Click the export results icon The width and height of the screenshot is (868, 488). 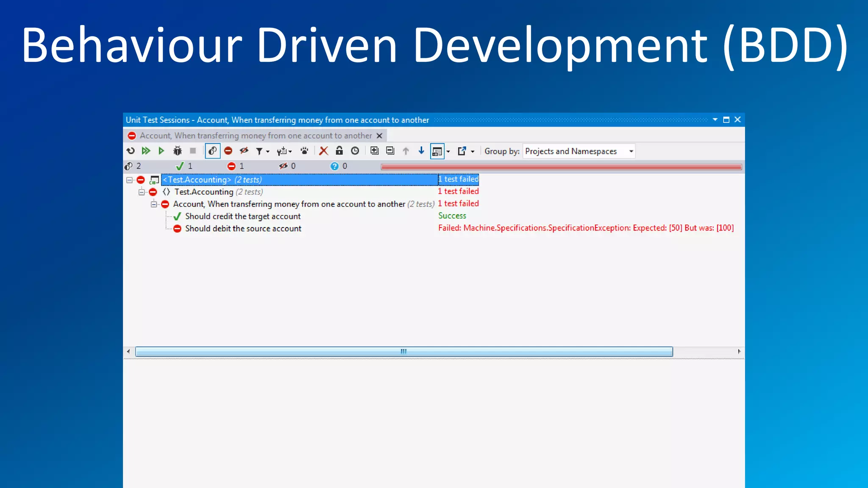462,151
